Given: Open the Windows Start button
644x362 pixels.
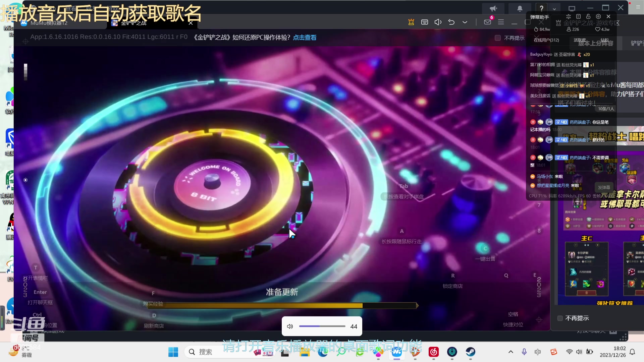Looking at the screenshot, I should [173, 352].
